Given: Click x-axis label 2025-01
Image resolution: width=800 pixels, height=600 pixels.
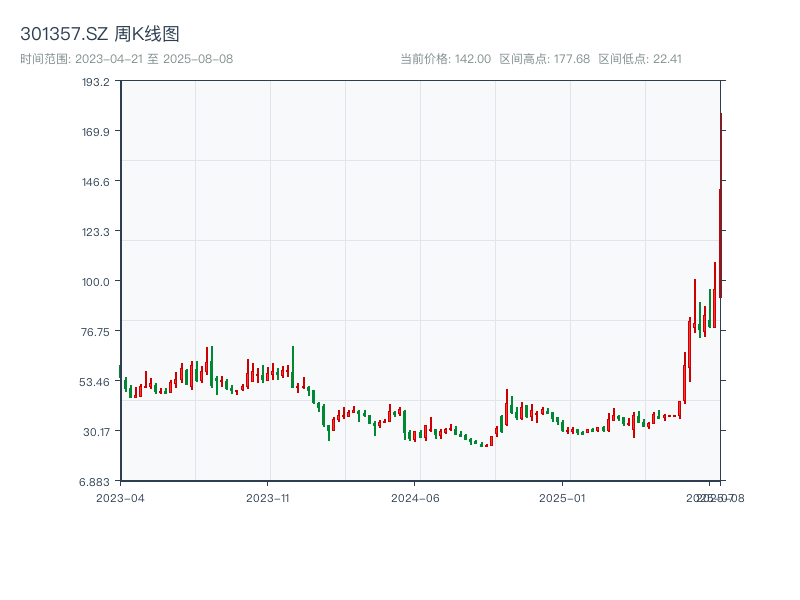Looking at the screenshot, I should (x=562, y=498).
